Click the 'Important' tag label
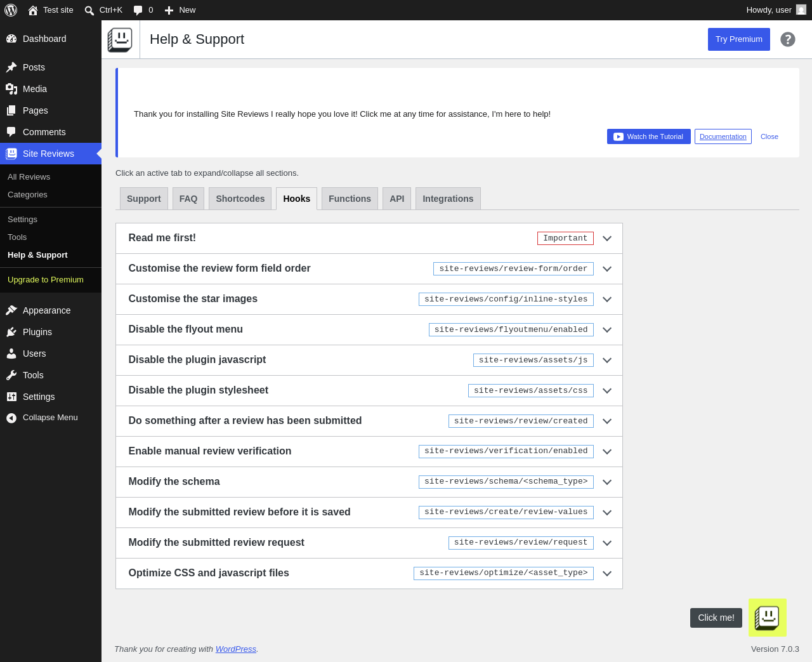Viewport: 812px width, 662px height. click(565, 238)
